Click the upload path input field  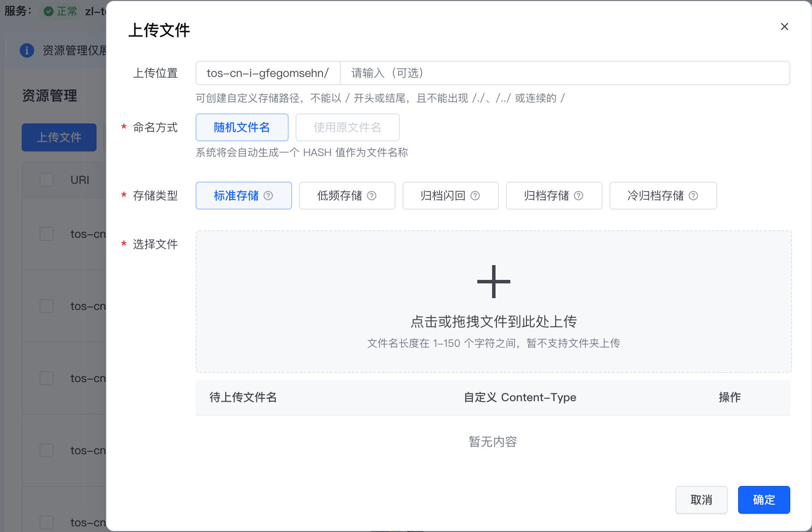coord(564,73)
